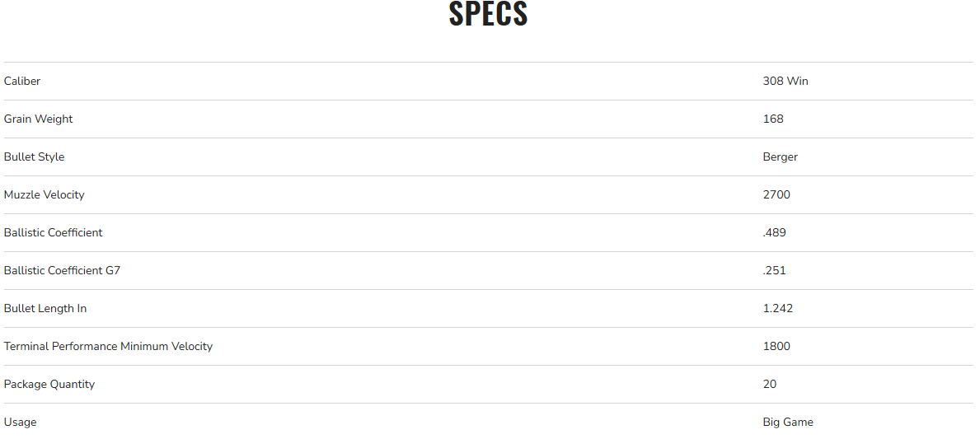The height and width of the screenshot is (439, 980).
Task: Click the Grain Weight label
Action: point(38,119)
